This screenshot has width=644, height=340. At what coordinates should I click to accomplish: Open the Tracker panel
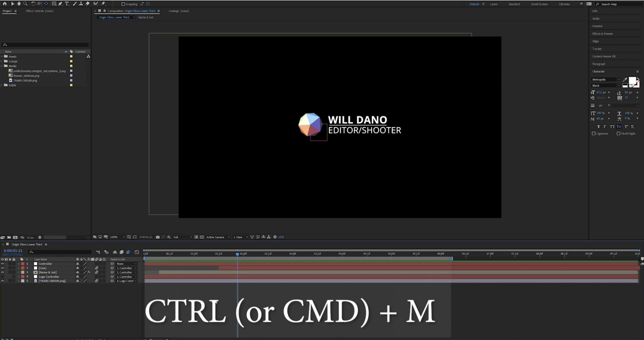[x=597, y=49]
